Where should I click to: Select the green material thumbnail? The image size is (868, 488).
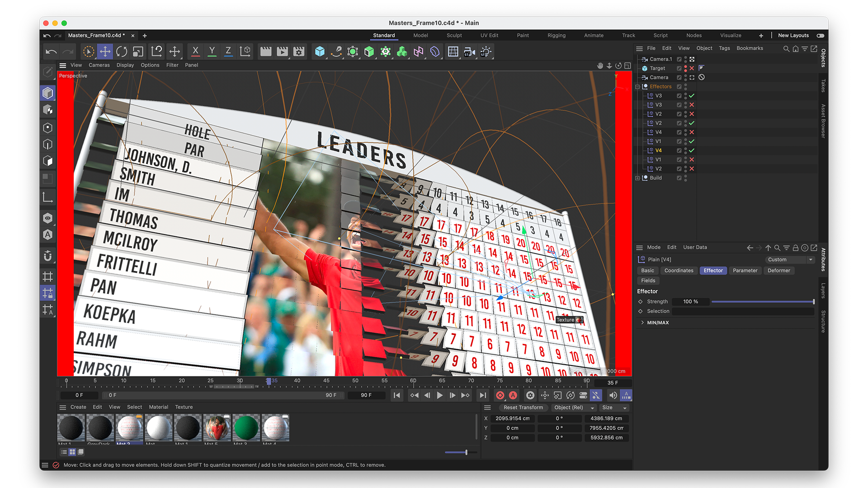coord(246,427)
